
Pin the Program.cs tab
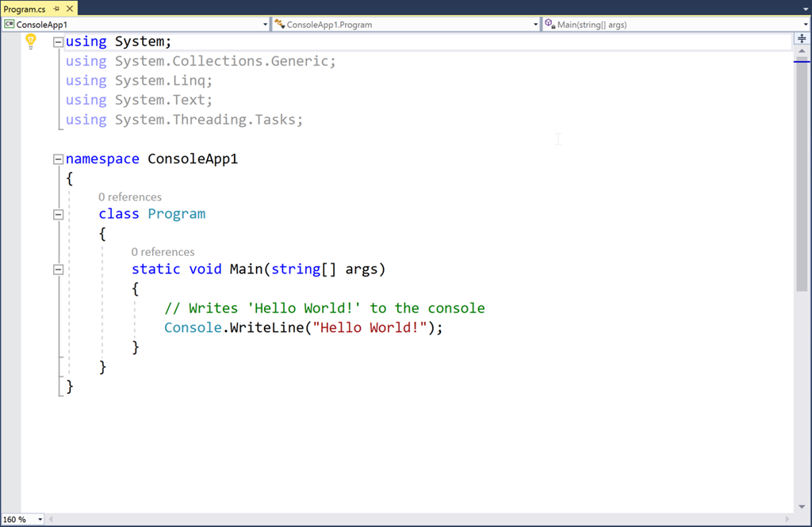click(x=57, y=9)
